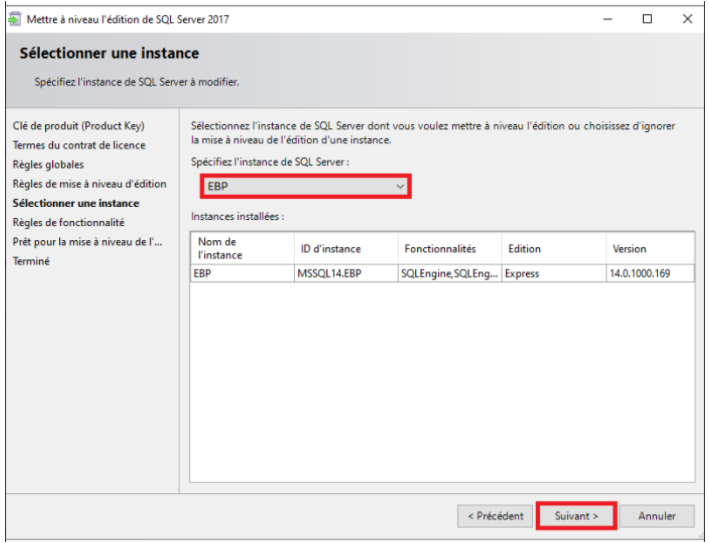
Task: Select the EBP cell in instances table
Action: [242, 274]
